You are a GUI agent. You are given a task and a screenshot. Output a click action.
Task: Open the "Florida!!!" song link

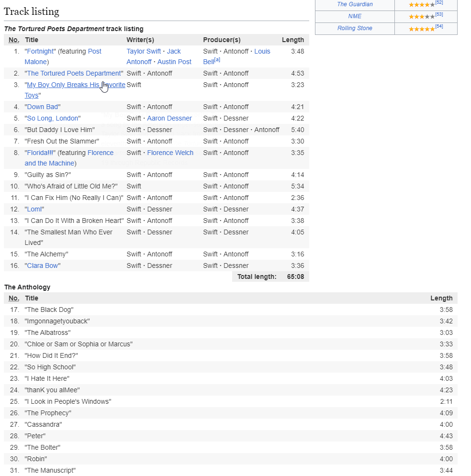tap(40, 153)
